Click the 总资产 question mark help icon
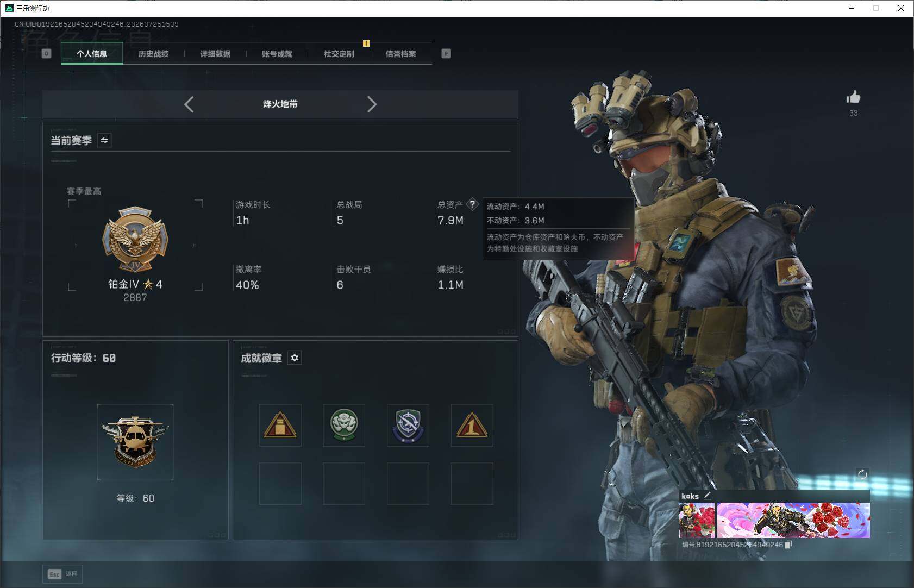 click(472, 204)
